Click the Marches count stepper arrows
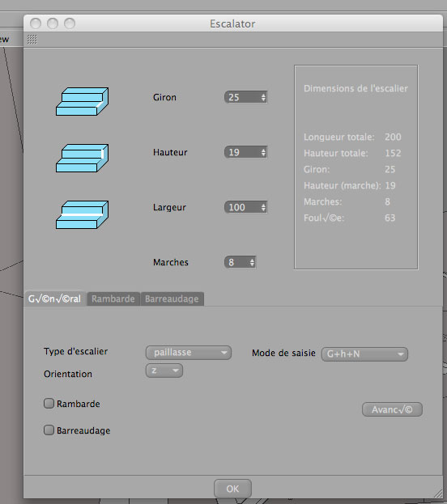The height and width of the screenshot is (504, 447). tap(252, 262)
